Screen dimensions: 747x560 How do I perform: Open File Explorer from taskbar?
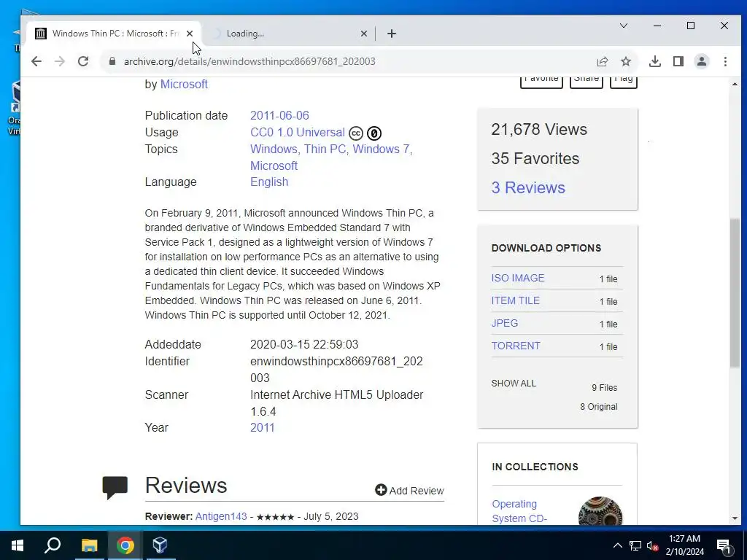click(x=89, y=545)
